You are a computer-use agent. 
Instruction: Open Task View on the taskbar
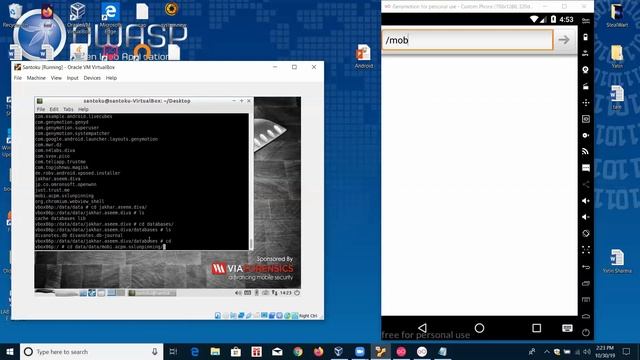tap(173, 351)
